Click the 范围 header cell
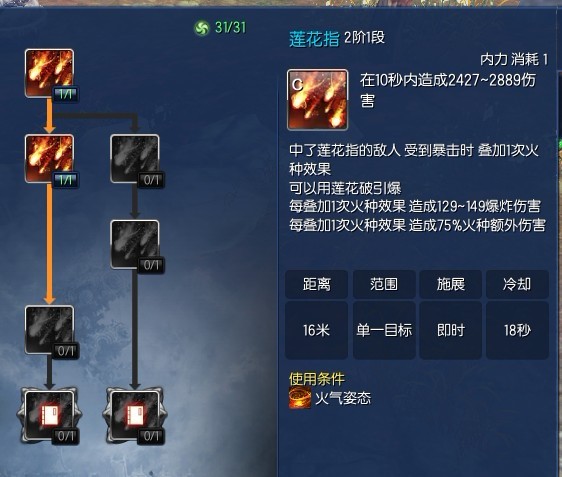Screen dimensions: 562x477 click(x=384, y=285)
